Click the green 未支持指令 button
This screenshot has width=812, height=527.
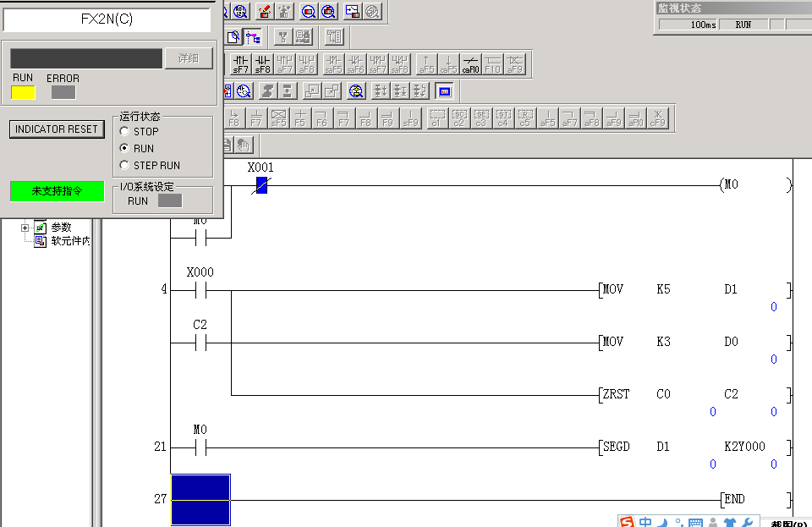coord(58,191)
